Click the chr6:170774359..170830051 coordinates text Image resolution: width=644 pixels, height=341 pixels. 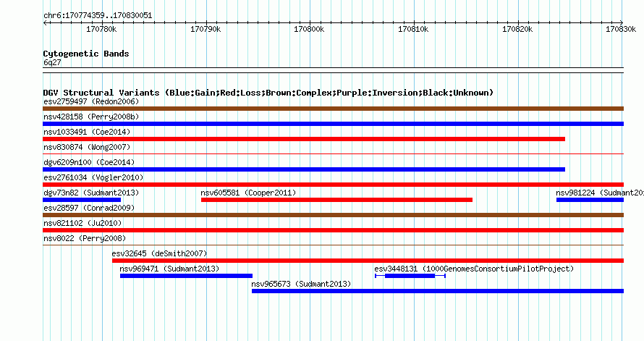point(98,15)
